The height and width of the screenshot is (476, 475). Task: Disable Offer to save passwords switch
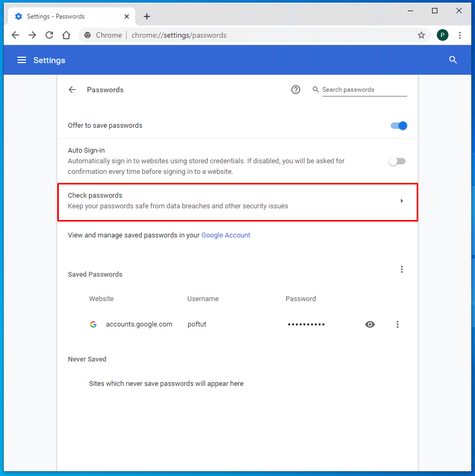click(x=399, y=126)
